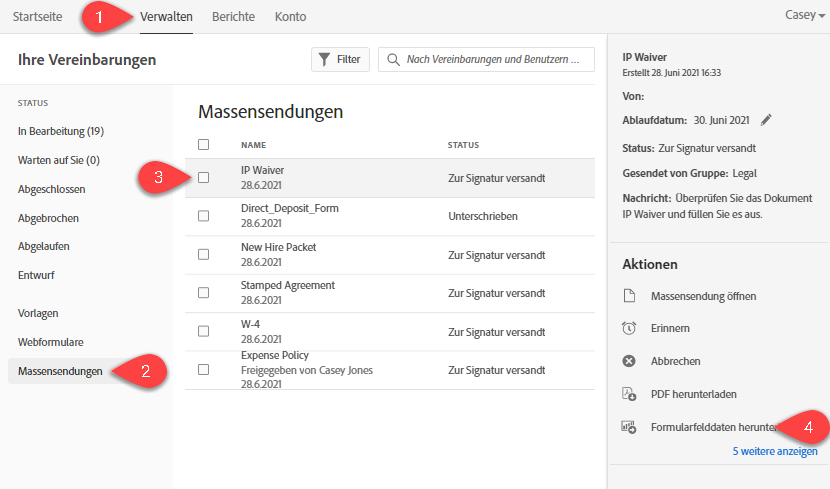Go to Startseite
Image resolution: width=830 pixels, height=489 pixels.
(x=36, y=17)
